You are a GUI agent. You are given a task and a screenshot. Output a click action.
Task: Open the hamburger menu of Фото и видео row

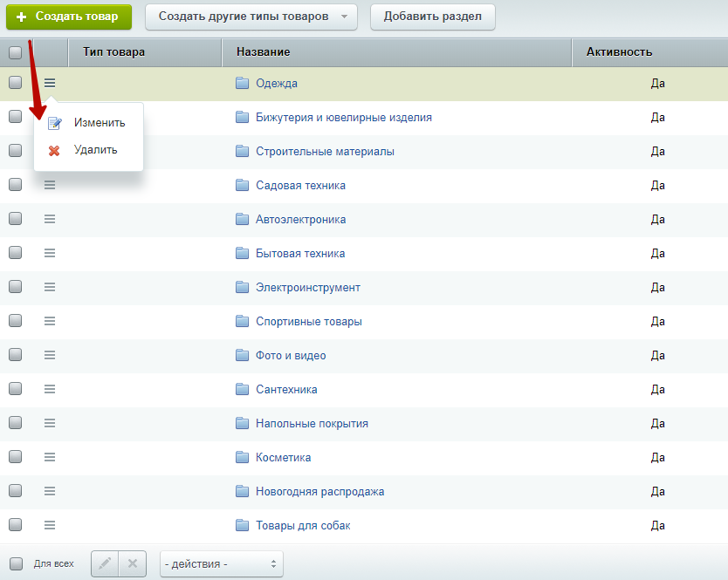tap(50, 355)
